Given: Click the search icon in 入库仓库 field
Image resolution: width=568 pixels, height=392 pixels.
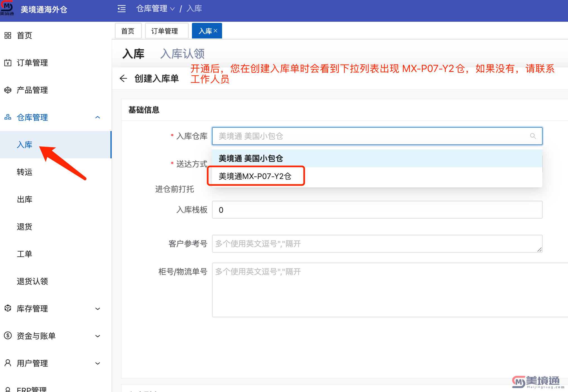Looking at the screenshot, I should 533,136.
